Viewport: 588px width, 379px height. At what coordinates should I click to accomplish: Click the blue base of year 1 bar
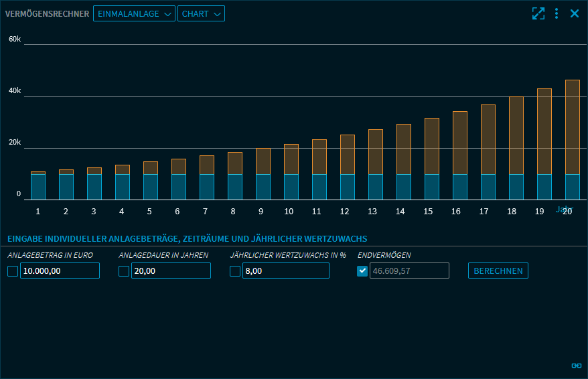pyautogui.click(x=38, y=187)
